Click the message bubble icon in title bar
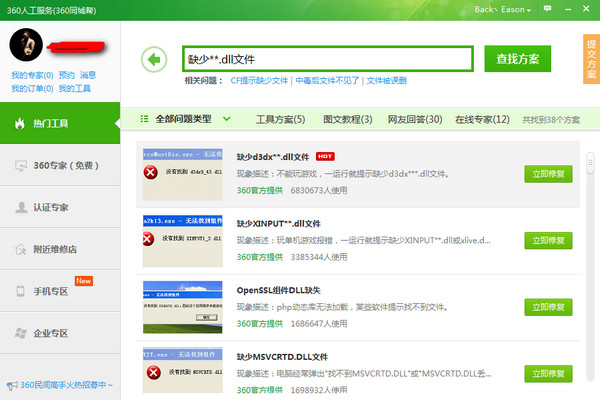Image resolution: width=600 pixels, height=400 pixels. coord(548,8)
